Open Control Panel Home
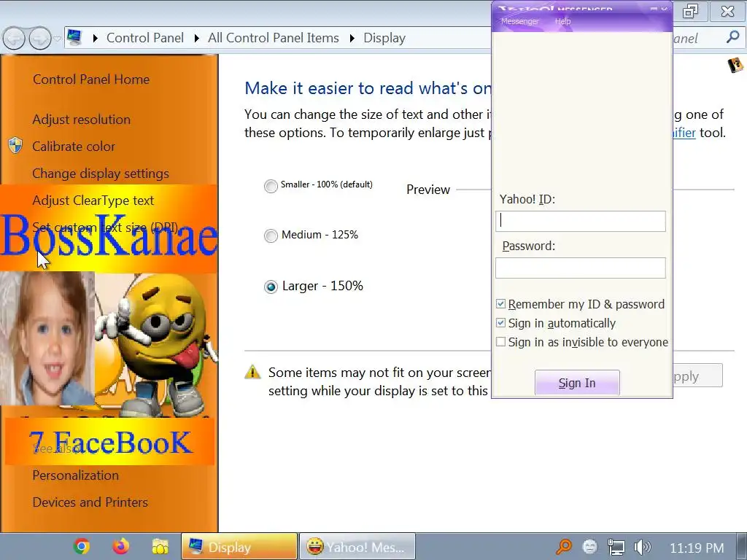Viewport: 747px width, 560px height. tap(91, 79)
